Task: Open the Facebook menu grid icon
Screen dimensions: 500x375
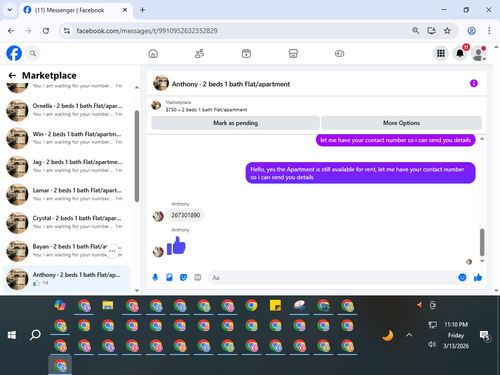Action: tap(441, 53)
